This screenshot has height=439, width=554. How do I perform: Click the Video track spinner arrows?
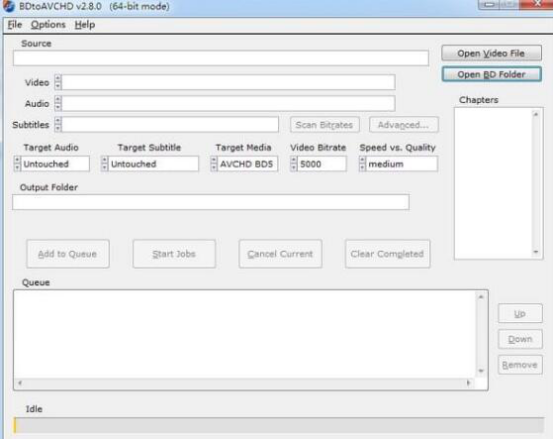click(x=58, y=82)
